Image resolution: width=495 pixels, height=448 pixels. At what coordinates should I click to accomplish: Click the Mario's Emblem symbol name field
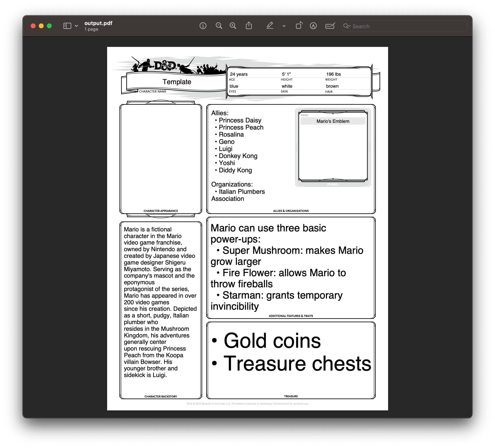coord(333,121)
